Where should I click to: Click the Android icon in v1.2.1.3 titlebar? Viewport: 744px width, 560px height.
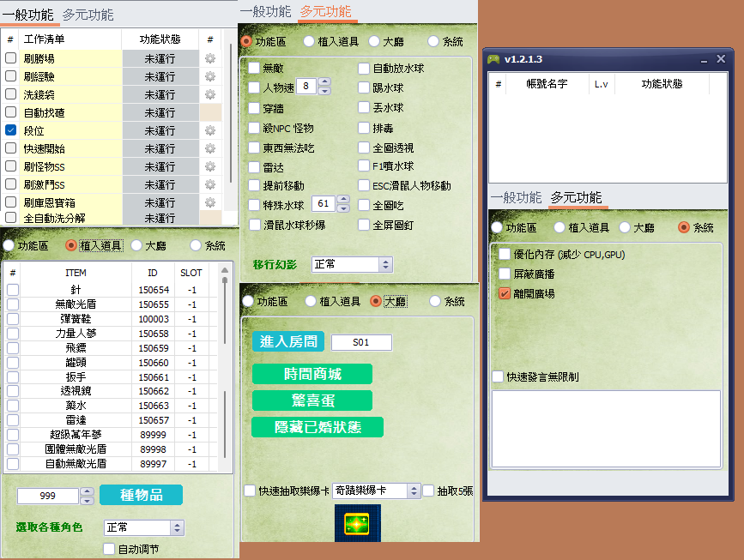tap(495, 58)
